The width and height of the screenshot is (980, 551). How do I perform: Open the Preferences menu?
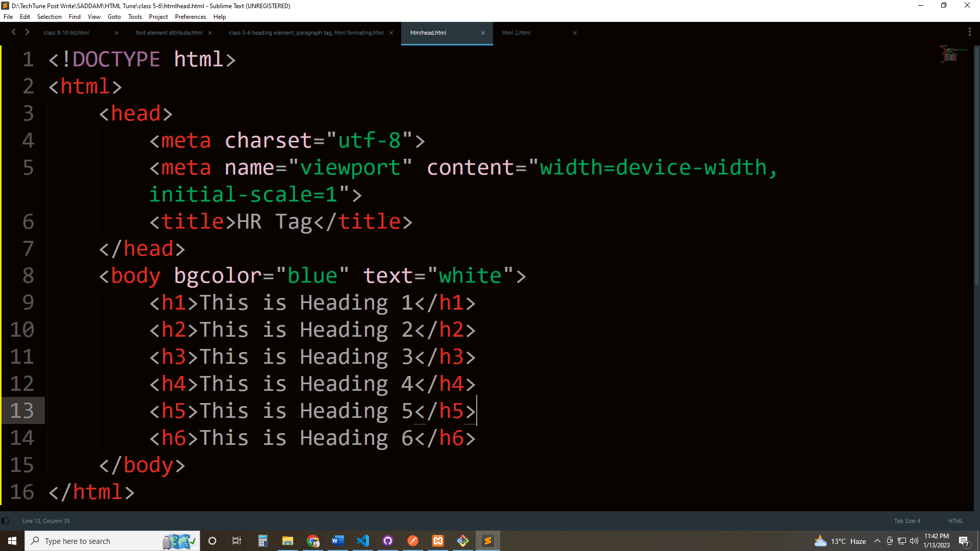coord(190,17)
